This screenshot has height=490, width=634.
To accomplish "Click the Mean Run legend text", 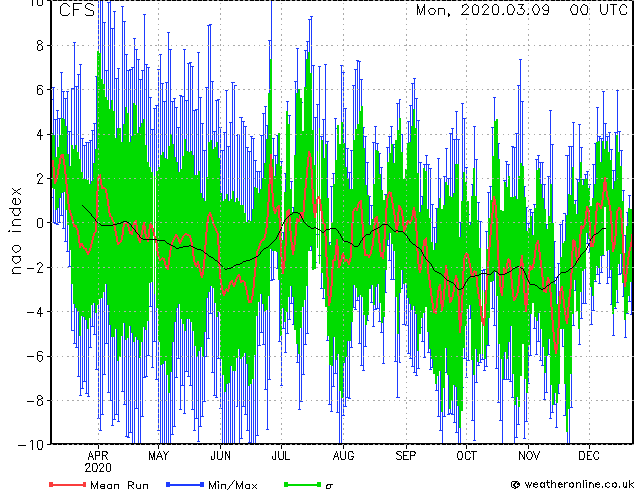I will (119, 485).
